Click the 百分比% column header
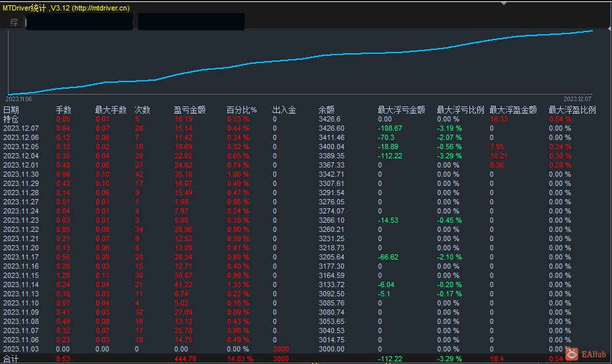 pyautogui.click(x=242, y=110)
